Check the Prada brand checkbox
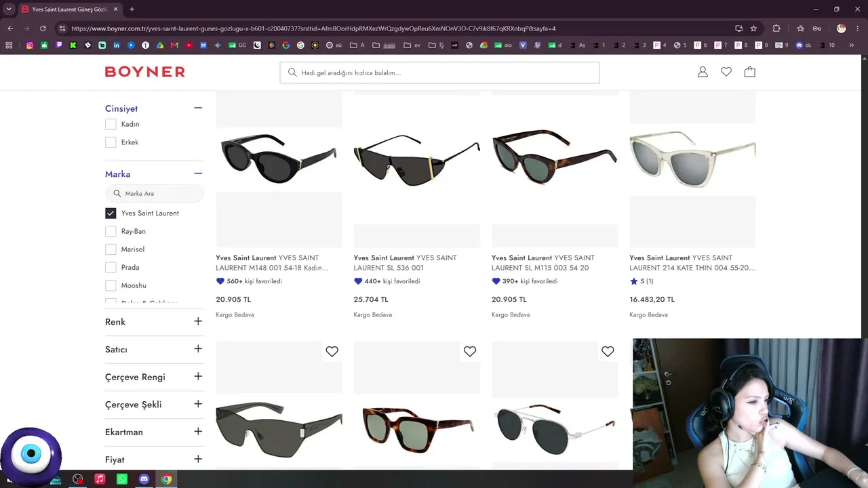Viewport: 868px width, 488px height. point(111,267)
